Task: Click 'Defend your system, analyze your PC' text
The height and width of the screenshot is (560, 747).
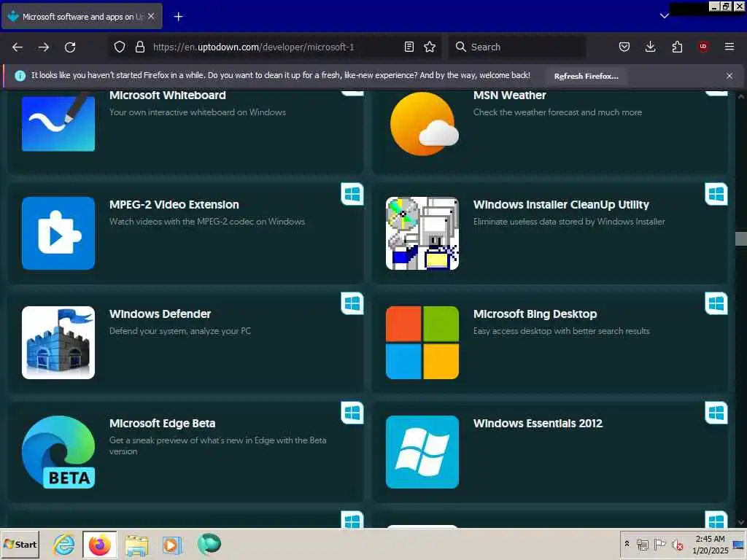Action: click(180, 331)
